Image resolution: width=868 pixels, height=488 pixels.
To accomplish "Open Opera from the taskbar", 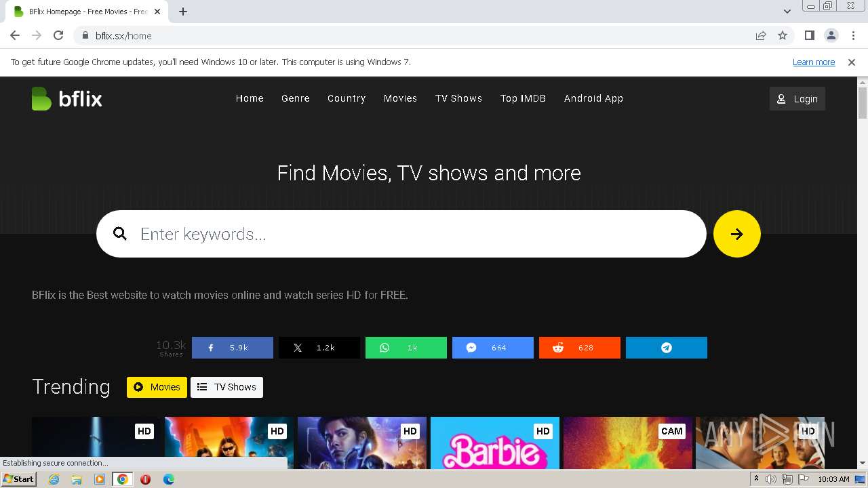I will tap(145, 479).
